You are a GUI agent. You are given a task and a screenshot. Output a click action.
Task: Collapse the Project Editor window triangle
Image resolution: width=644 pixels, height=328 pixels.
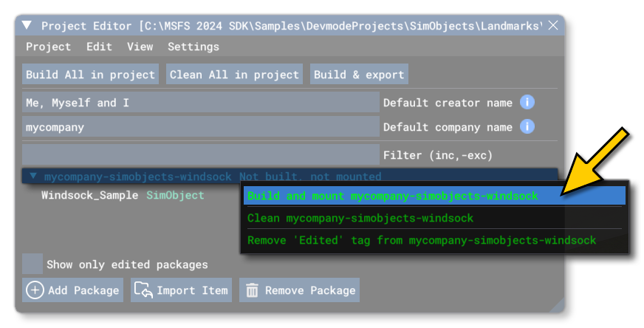tap(27, 25)
